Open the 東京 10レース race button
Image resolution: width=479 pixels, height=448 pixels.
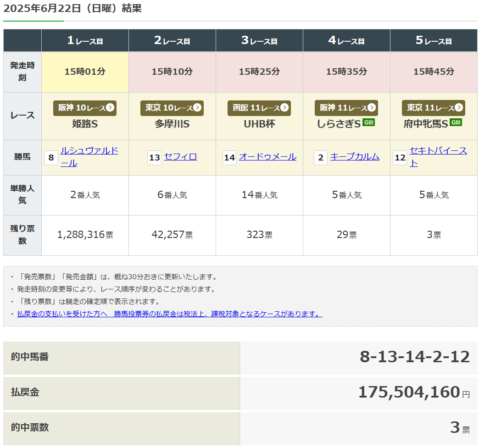click(x=172, y=108)
